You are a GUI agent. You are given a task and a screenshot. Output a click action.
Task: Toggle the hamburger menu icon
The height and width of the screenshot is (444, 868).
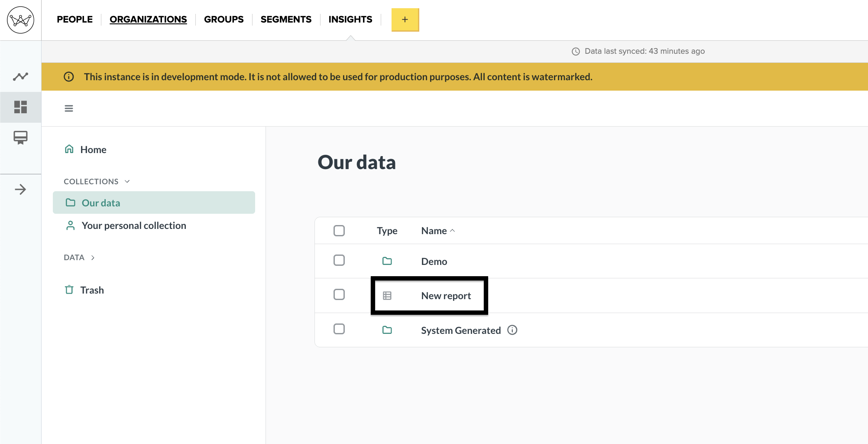(69, 108)
